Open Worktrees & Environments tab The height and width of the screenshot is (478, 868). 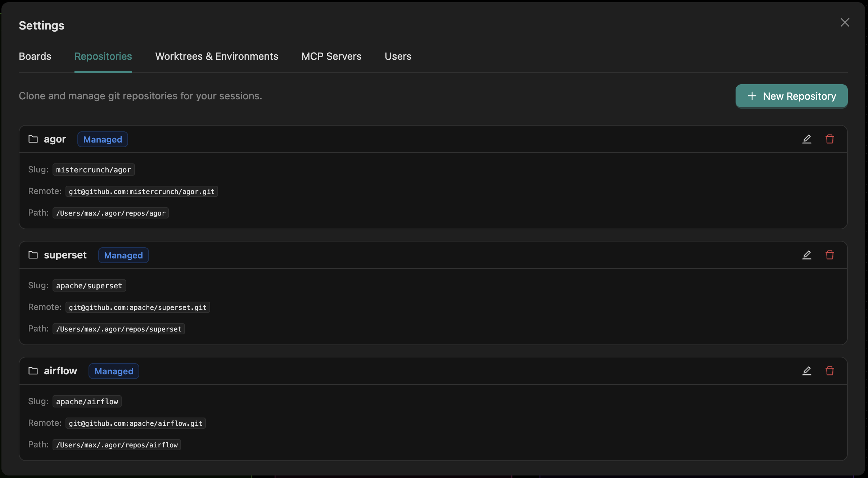coord(217,56)
